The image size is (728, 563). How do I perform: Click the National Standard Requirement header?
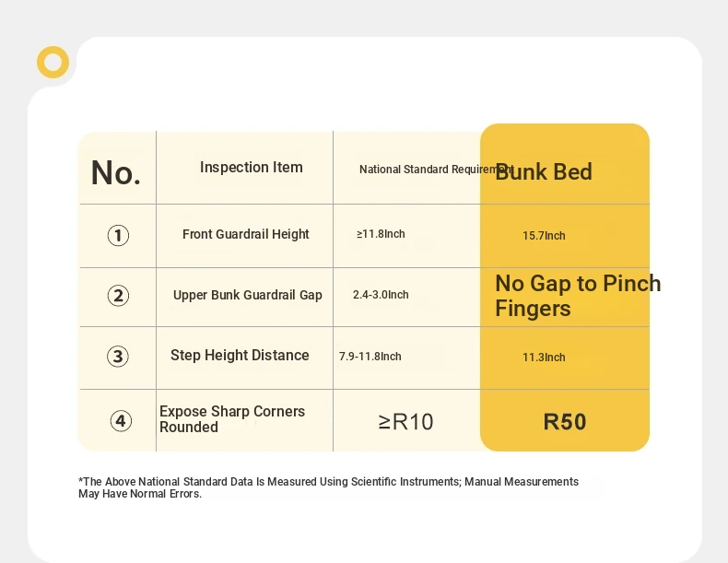437,170
